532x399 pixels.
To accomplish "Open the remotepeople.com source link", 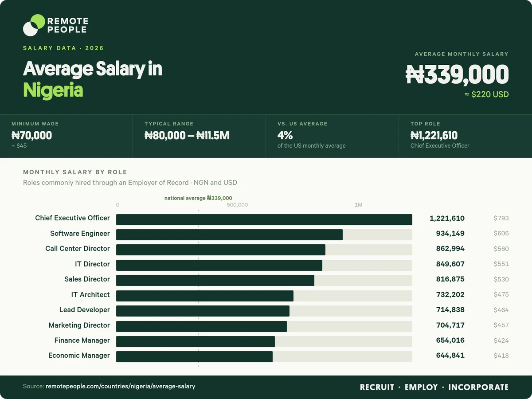I will click(121, 387).
